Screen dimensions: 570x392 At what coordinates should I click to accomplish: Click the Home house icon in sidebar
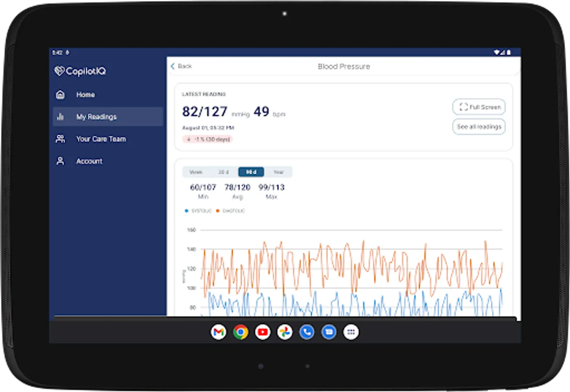(61, 95)
